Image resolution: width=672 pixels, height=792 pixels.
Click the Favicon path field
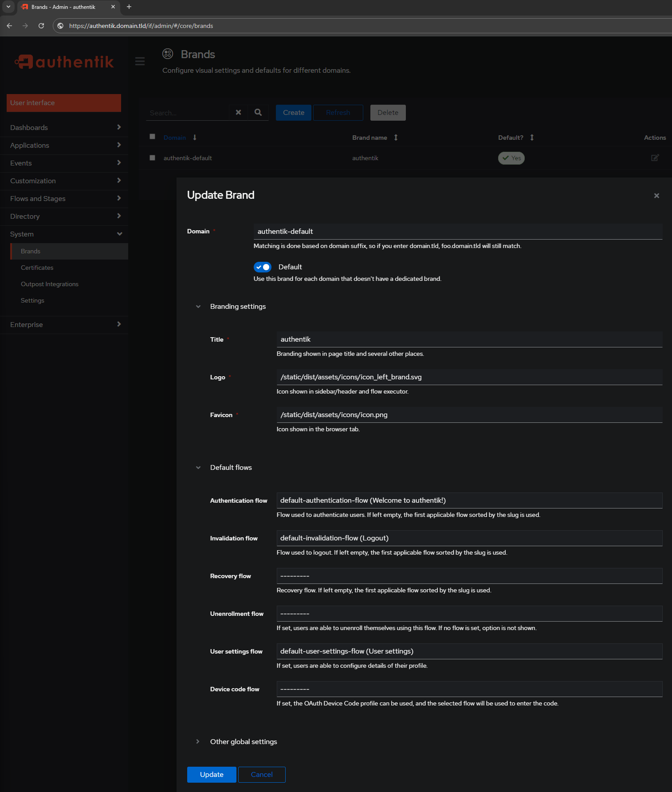point(469,415)
